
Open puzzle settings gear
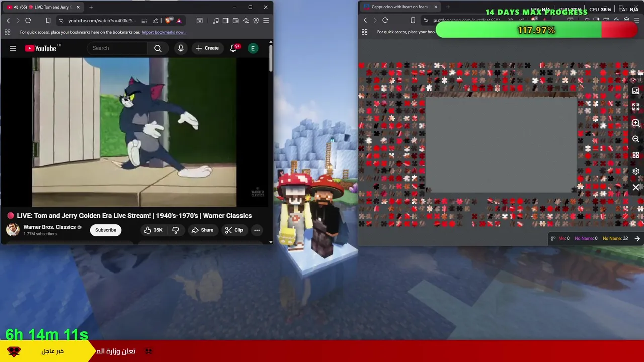636,171
